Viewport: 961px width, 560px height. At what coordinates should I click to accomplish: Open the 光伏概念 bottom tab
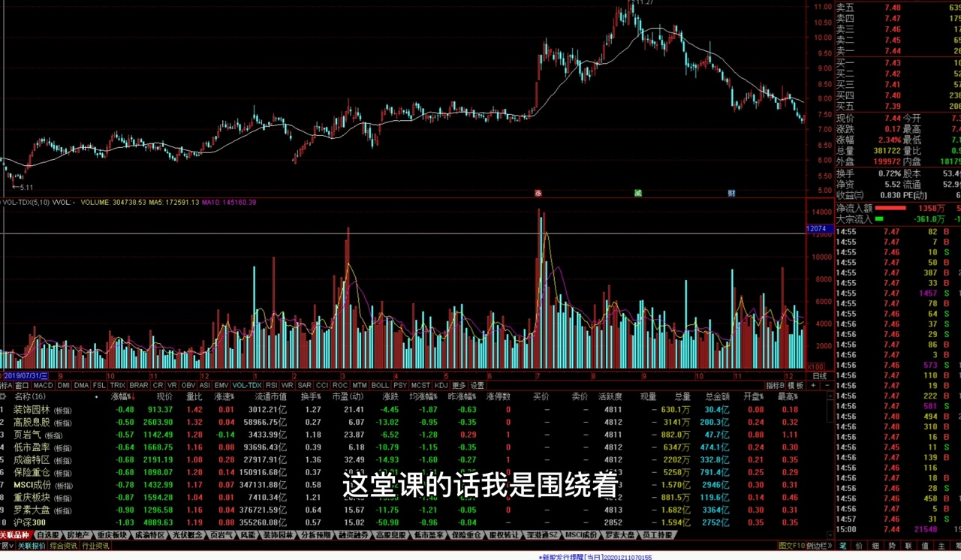pos(187,535)
